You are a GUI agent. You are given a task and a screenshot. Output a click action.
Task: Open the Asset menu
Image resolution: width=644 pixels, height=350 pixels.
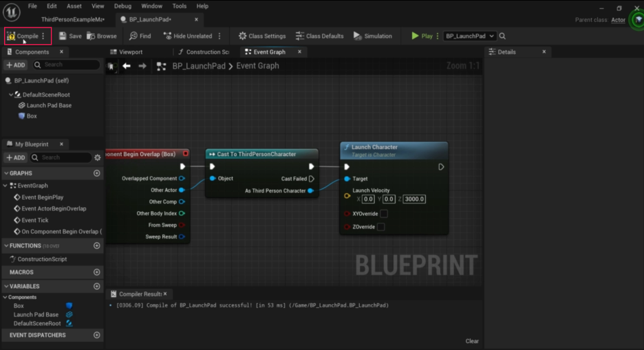pyautogui.click(x=74, y=6)
